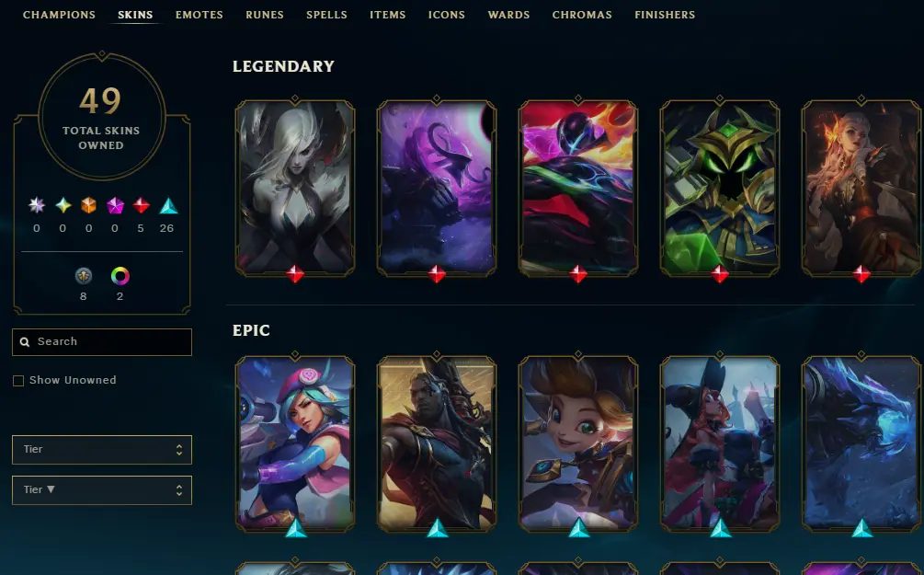Screen dimensions: 924x575
Task: Enable the Show Unowned checkbox
Action: (x=18, y=381)
